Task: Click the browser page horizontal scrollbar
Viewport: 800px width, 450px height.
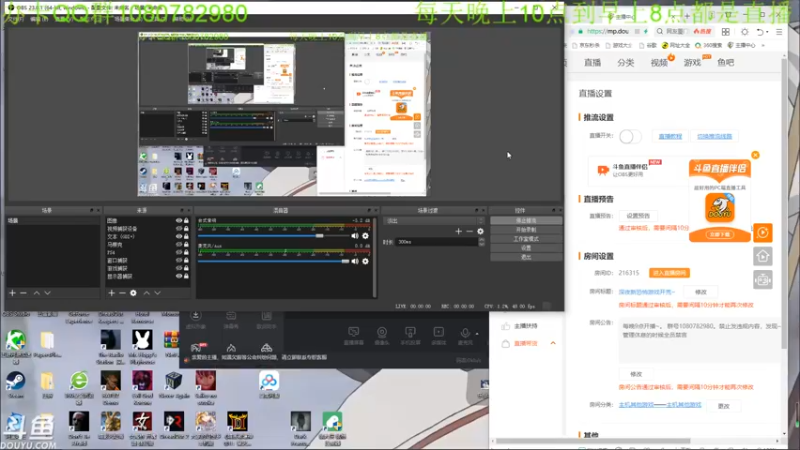Action: point(593,441)
